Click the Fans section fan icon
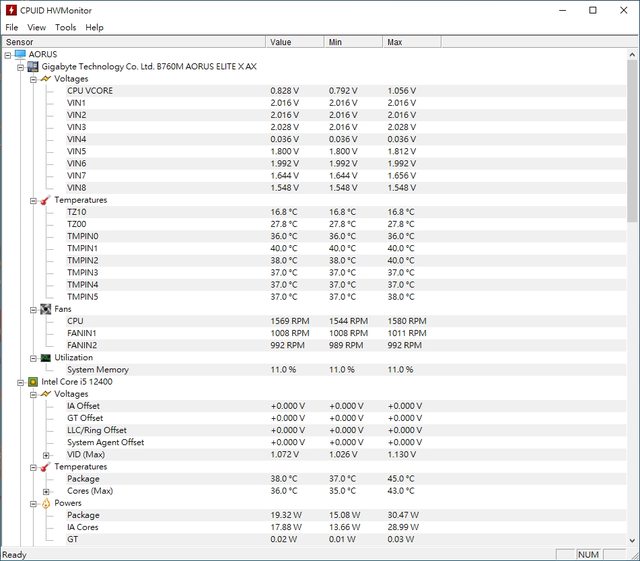 [x=45, y=309]
